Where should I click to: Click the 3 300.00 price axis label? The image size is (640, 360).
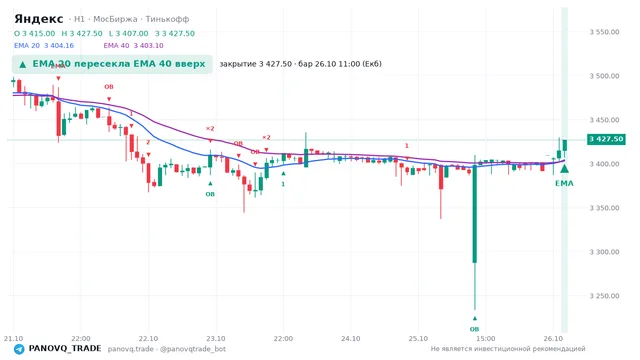[x=604, y=252]
